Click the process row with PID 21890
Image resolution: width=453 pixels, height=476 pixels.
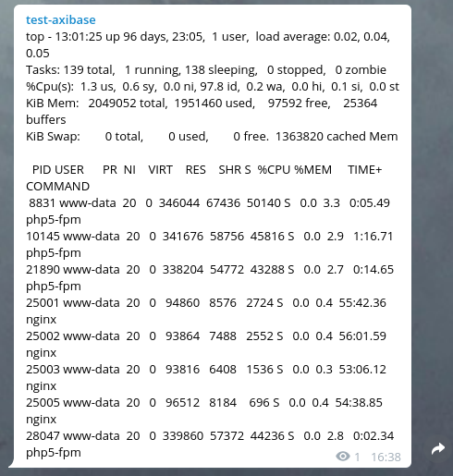coord(210,277)
